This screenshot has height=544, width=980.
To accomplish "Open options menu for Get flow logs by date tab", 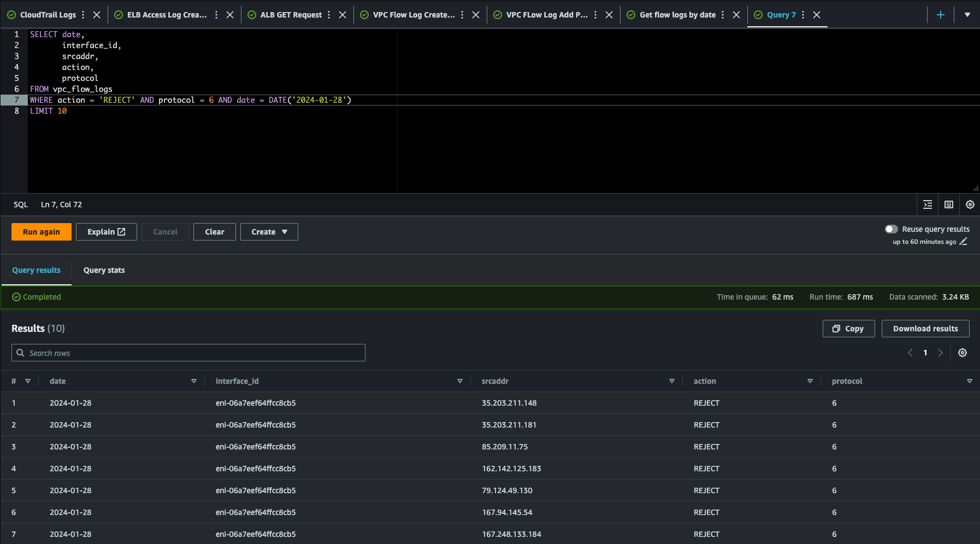I will [723, 15].
